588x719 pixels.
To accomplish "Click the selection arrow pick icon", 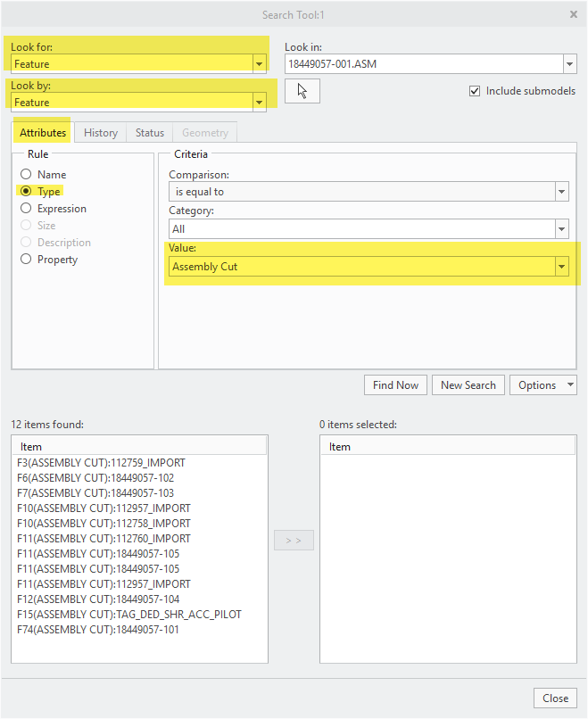I will point(302,92).
